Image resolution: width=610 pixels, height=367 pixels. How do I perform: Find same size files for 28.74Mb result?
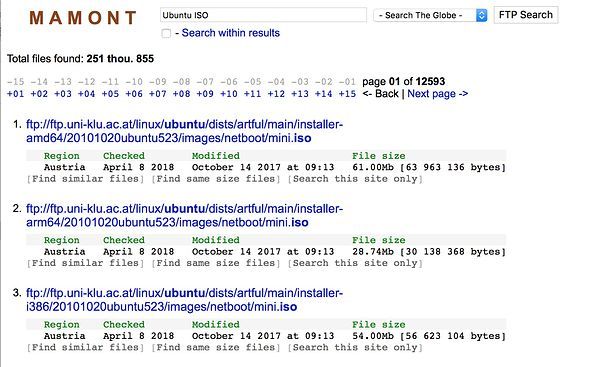click(216, 263)
